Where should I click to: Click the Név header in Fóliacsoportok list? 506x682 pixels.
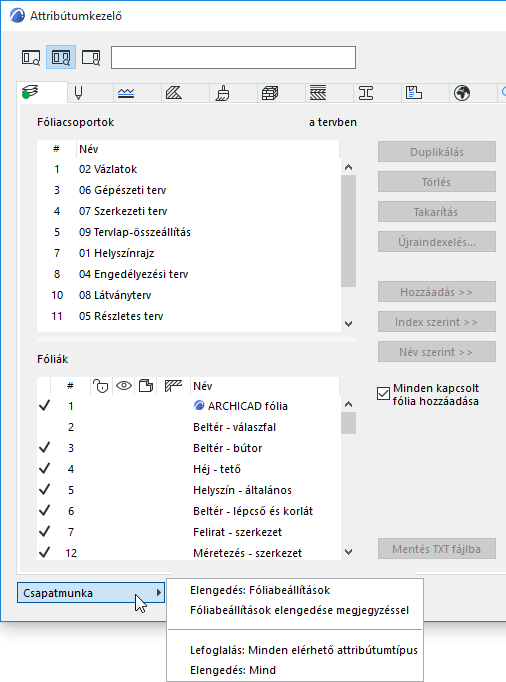(89, 149)
